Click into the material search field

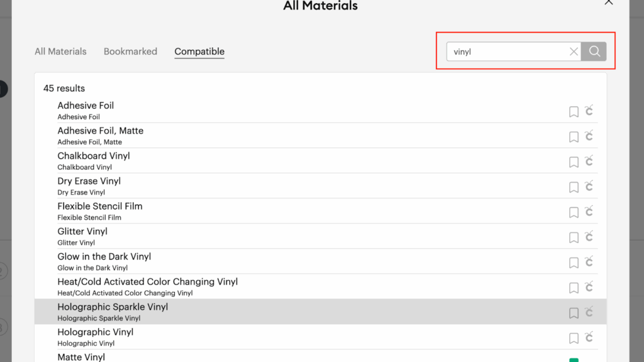(506, 52)
